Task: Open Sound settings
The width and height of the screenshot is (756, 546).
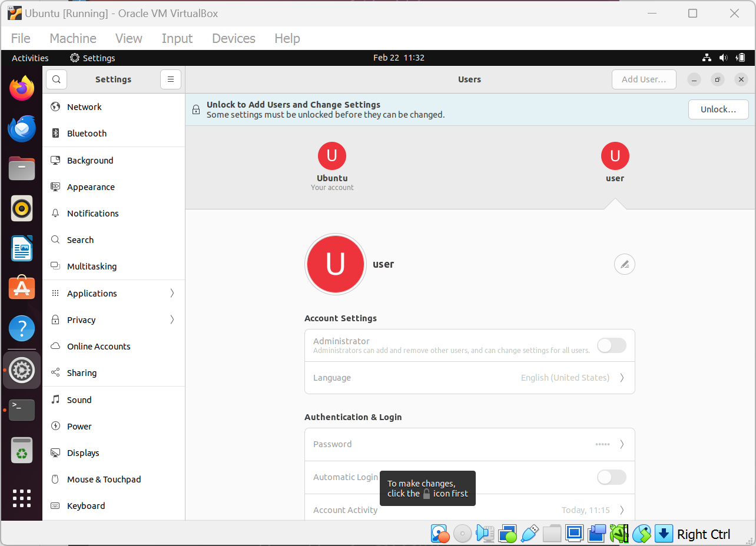Action: 114,400
